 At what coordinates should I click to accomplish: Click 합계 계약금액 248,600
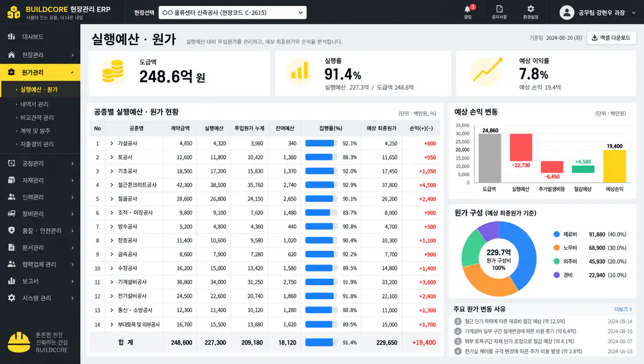[181, 342]
